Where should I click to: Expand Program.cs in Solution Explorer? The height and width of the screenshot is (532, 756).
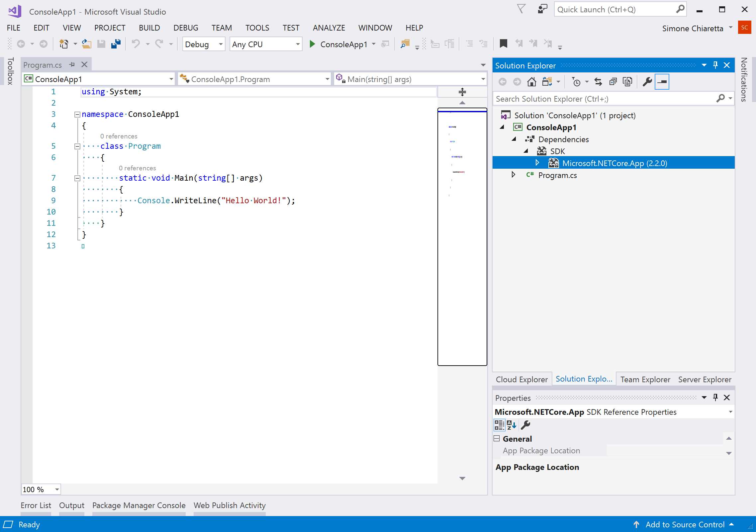514,175
